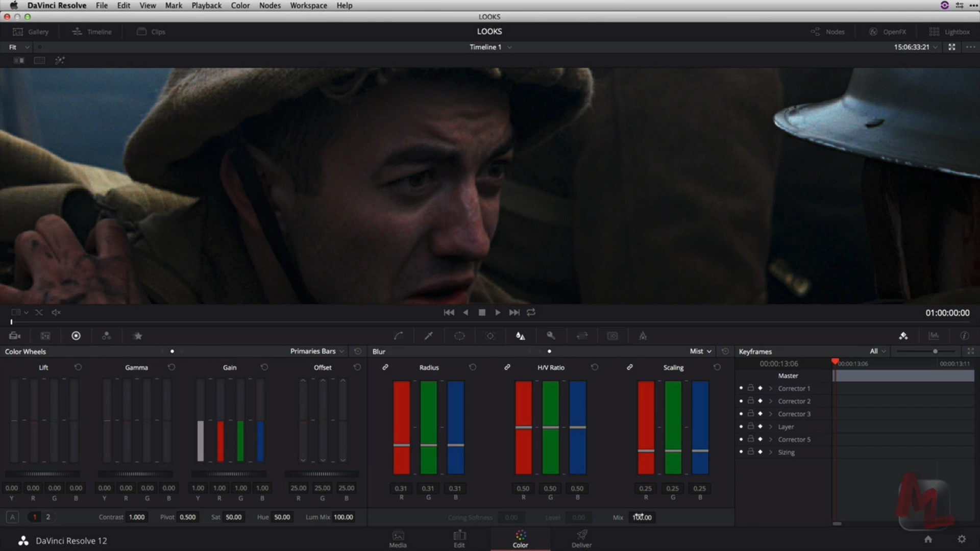Reset the Offset color bars

pyautogui.click(x=357, y=367)
